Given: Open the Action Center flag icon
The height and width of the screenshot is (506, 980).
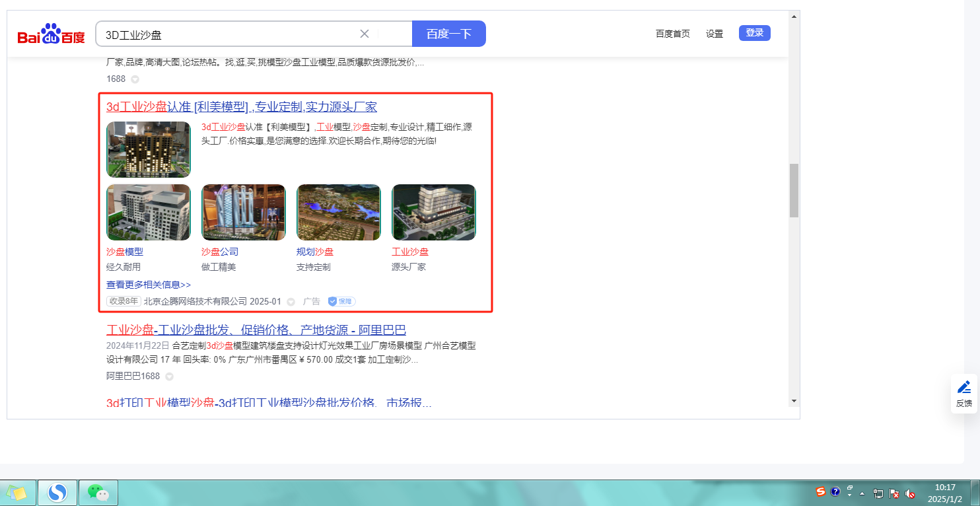Looking at the screenshot, I should click(x=894, y=493).
